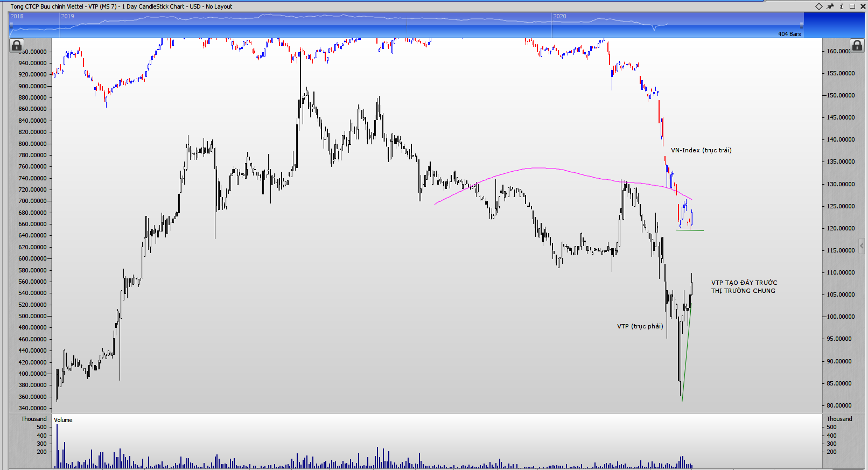Maximize the chart panel using the window icon
This screenshot has width=868, height=470.
(x=852, y=6)
